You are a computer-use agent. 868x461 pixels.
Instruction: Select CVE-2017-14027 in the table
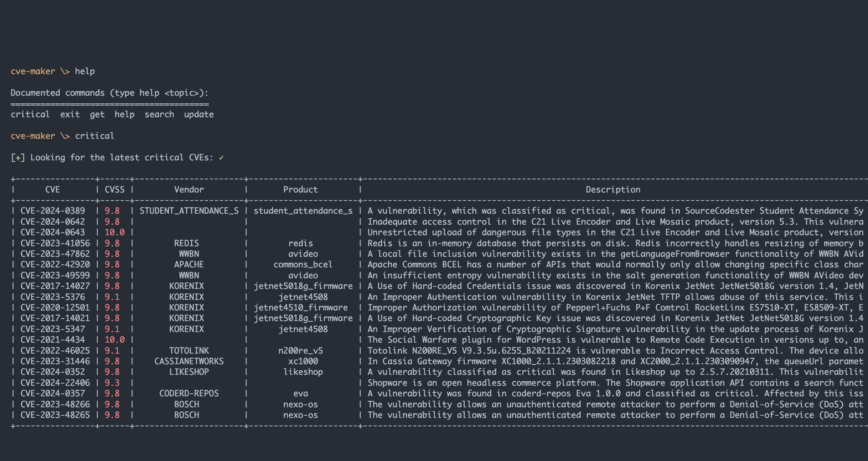click(x=55, y=286)
